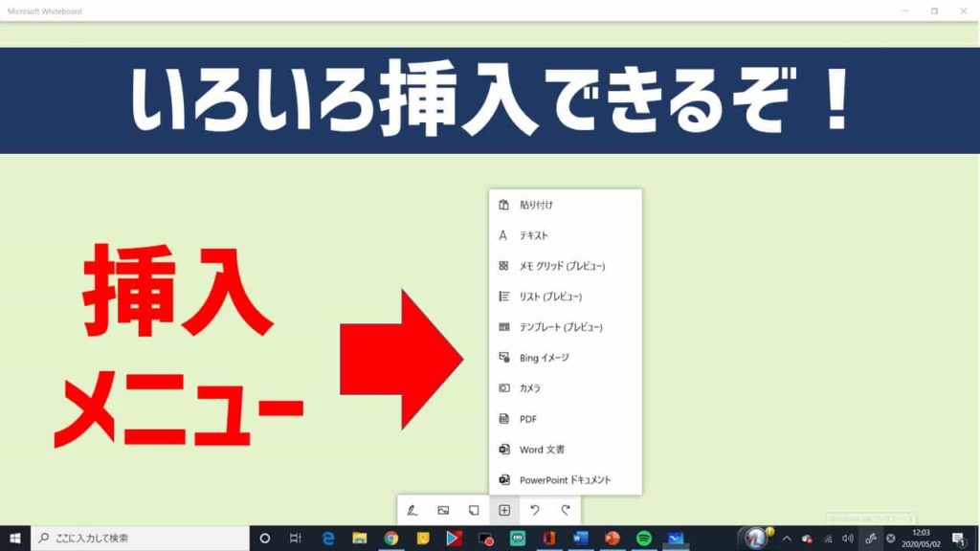Open the clock showing 12:03
The width and height of the screenshot is (980, 551).
click(x=921, y=539)
